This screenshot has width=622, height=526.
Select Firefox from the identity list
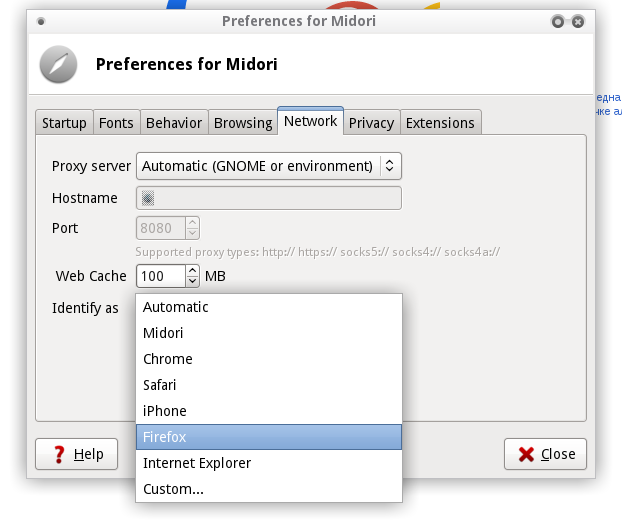click(268, 437)
